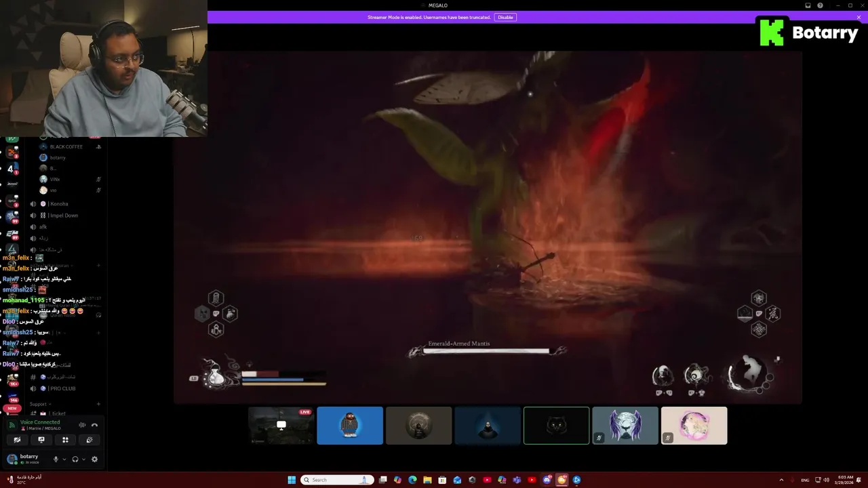The image size is (868, 488).
Task: Launch Microsoft Edge from the taskbar
Action: [x=412, y=480]
